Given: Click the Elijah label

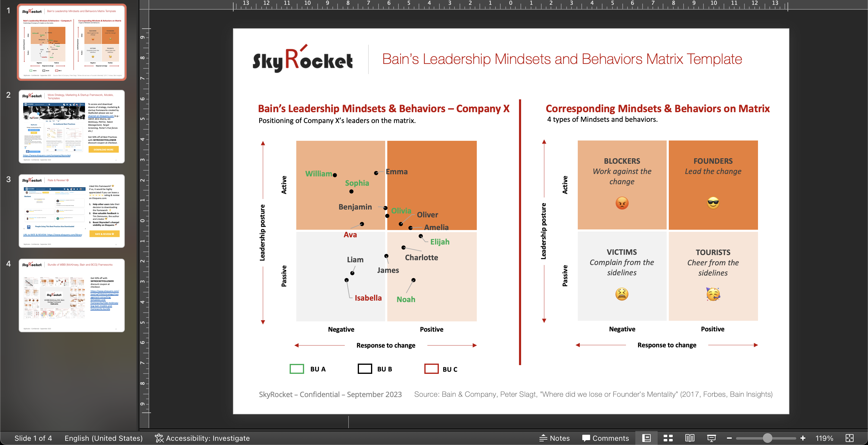Looking at the screenshot, I should click(440, 242).
